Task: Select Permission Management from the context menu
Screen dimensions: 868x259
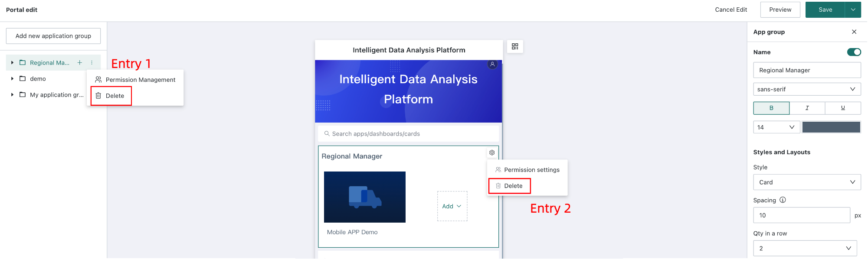Action: 135,80
